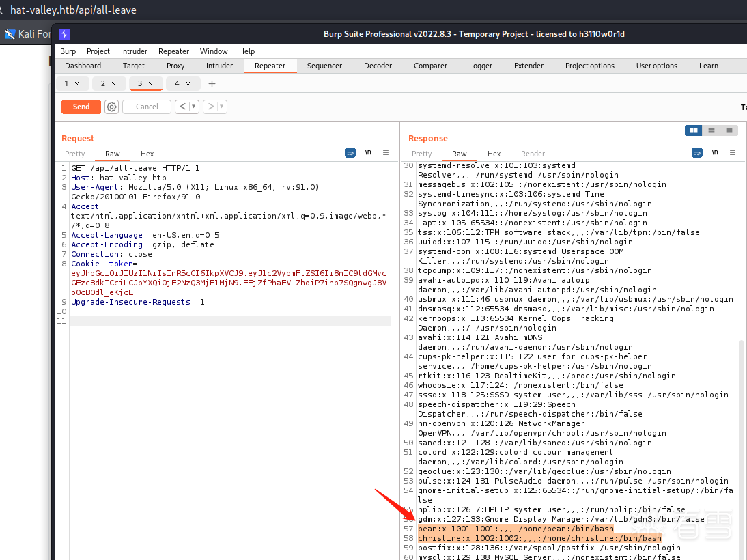Expand the back history dropdown arrow

click(194, 107)
